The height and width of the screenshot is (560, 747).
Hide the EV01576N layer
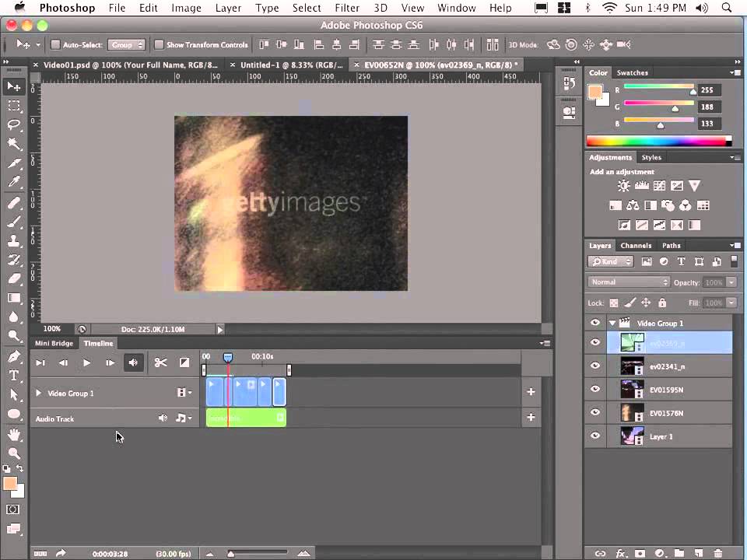click(595, 412)
